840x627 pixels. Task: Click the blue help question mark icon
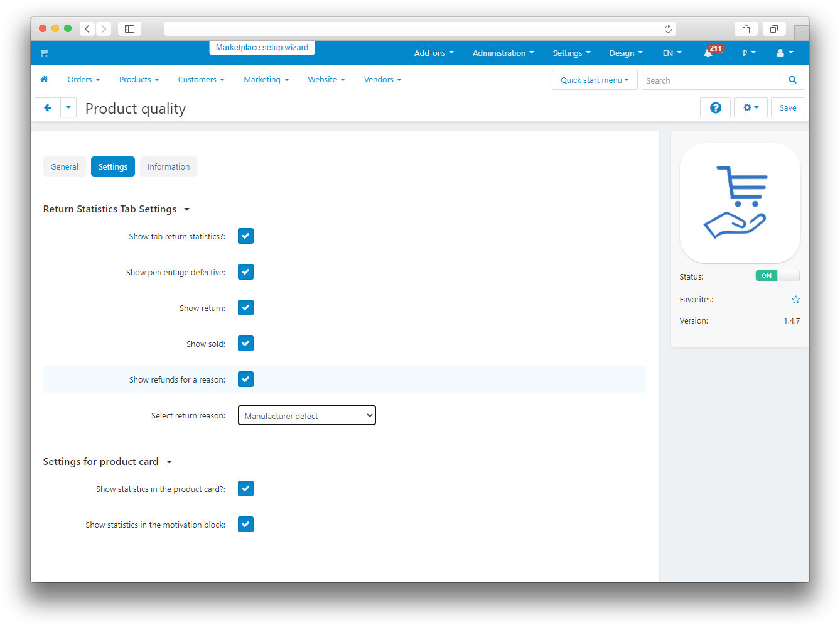pos(715,108)
